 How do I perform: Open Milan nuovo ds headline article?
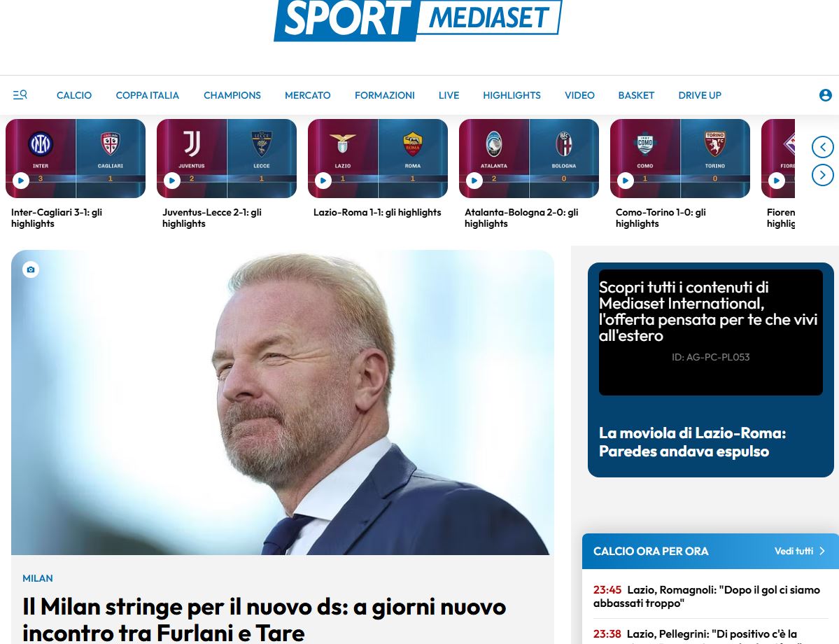(x=265, y=619)
